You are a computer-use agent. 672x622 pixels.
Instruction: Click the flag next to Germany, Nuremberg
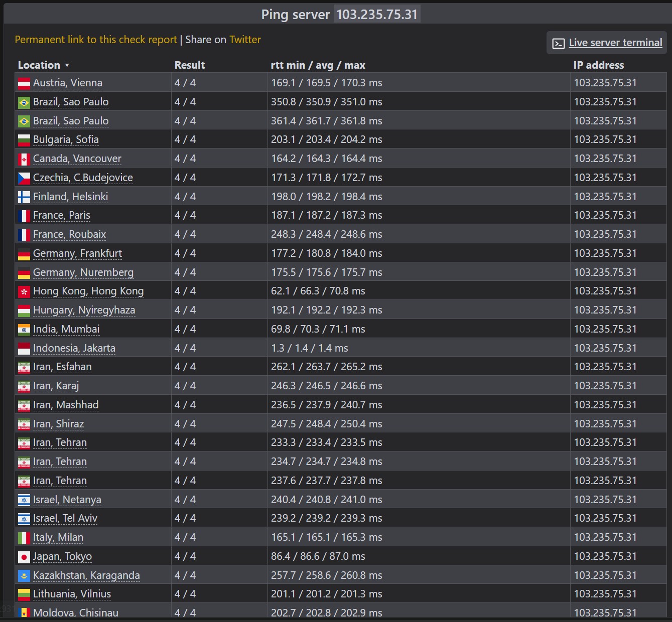(x=24, y=273)
